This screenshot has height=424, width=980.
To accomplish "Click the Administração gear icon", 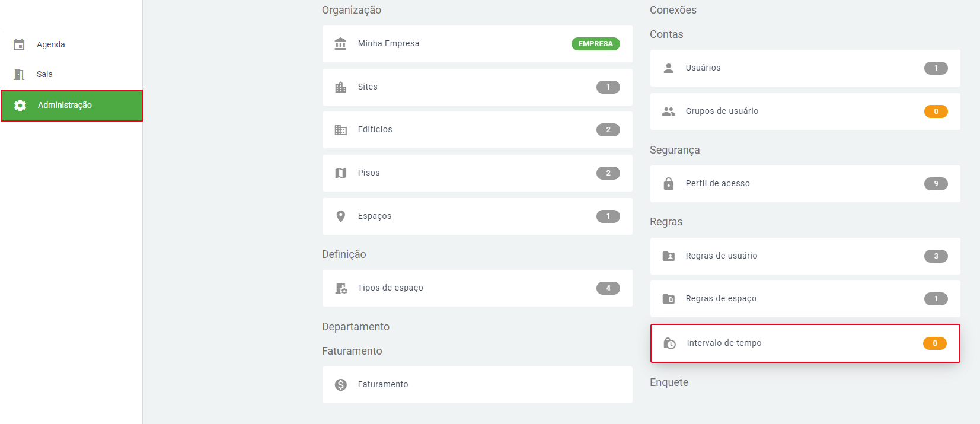I will tap(20, 105).
